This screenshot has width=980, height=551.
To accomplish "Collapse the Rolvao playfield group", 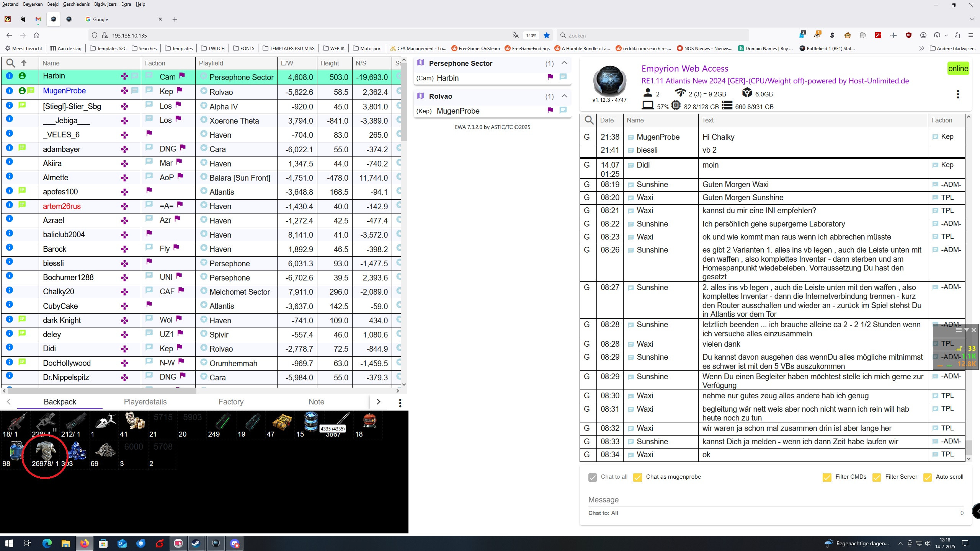I will (564, 96).
